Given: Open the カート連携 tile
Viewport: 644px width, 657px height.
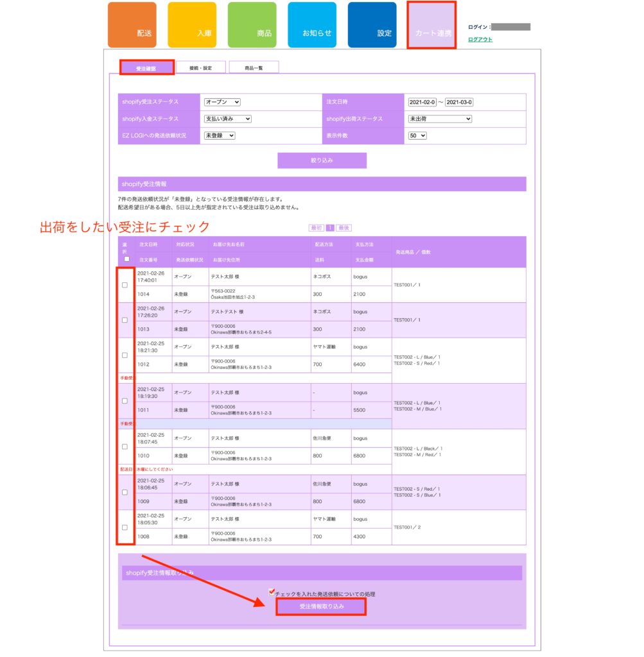Looking at the screenshot, I should (x=431, y=25).
